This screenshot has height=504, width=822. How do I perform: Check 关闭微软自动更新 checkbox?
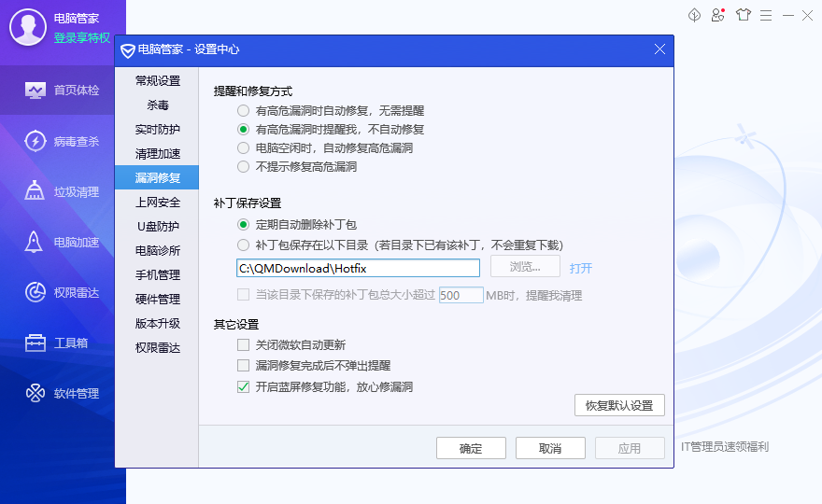click(243, 344)
